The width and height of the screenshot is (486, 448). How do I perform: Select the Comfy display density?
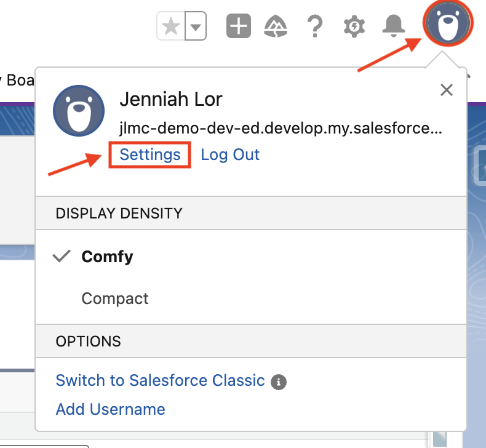(x=107, y=257)
